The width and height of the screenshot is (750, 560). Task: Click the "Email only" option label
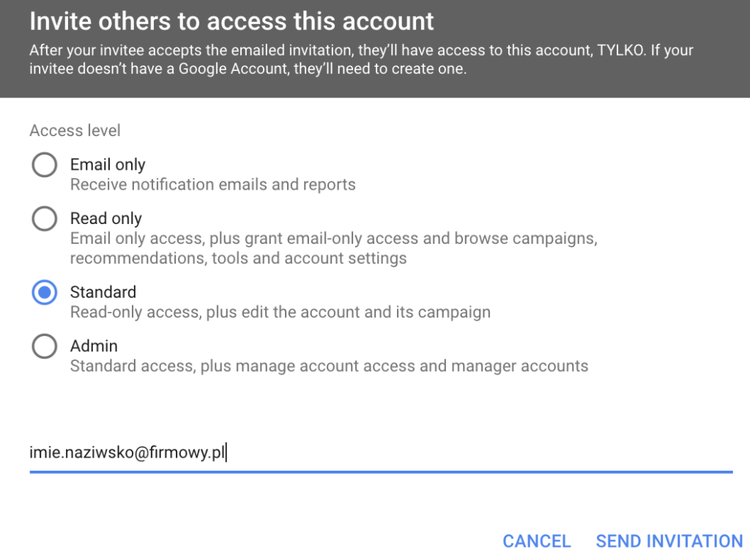(108, 165)
